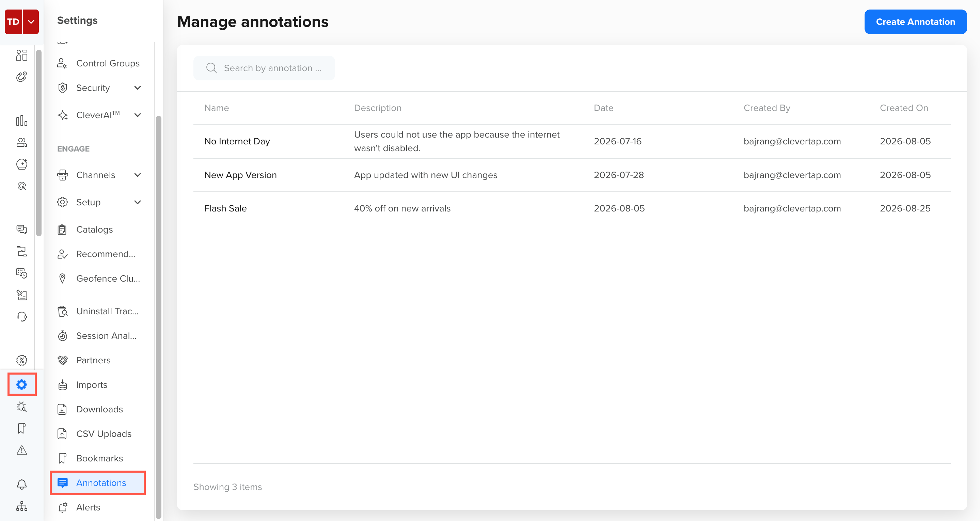980x521 pixels.
Task: Click the dashboard boards icon in left rail
Action: tap(22, 55)
